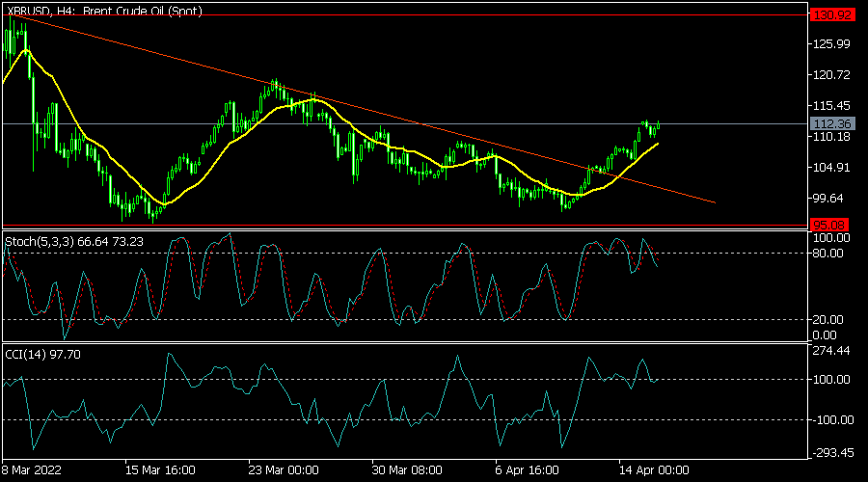Select the 95.08 red price label

(x=829, y=226)
